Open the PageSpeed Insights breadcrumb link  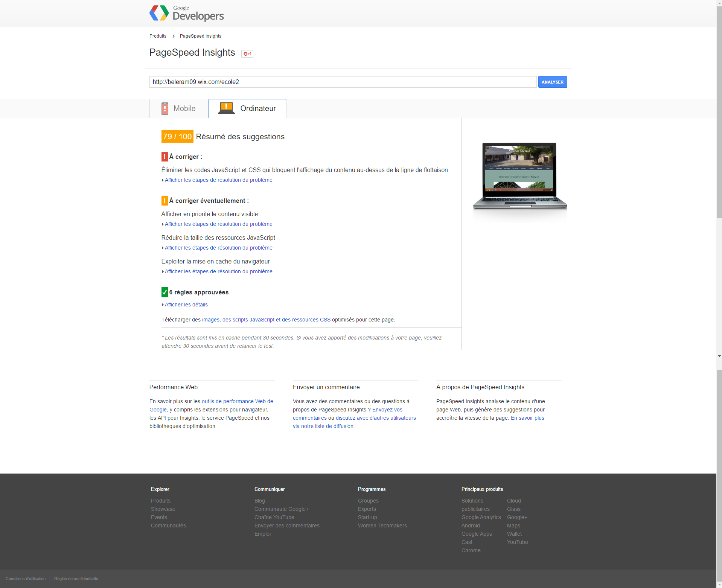[x=201, y=36]
